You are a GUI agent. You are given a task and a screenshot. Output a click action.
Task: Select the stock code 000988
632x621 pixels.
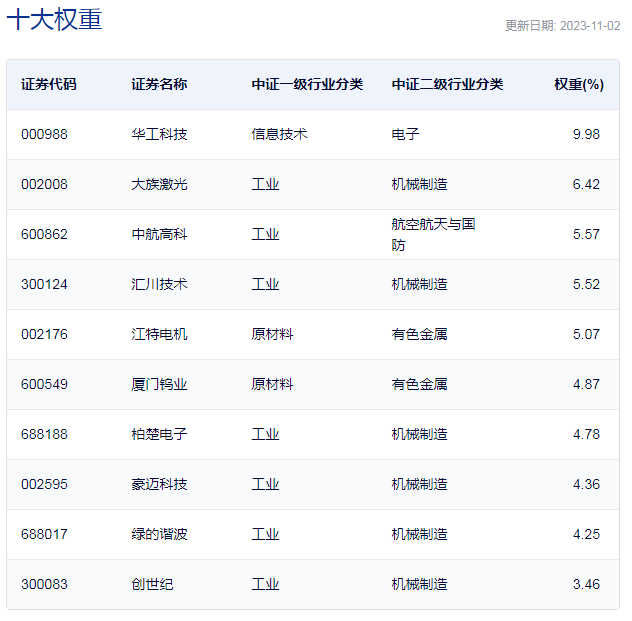tap(44, 134)
